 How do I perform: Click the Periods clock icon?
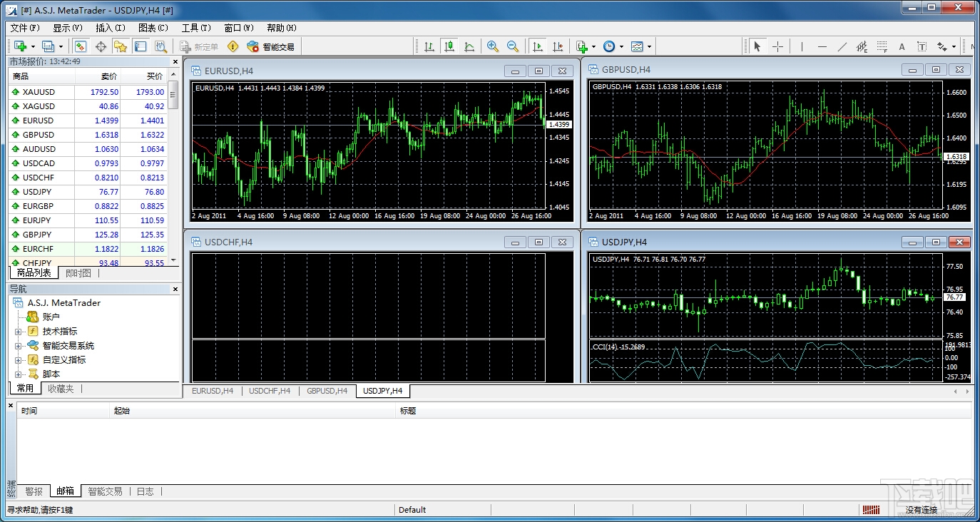pyautogui.click(x=609, y=46)
